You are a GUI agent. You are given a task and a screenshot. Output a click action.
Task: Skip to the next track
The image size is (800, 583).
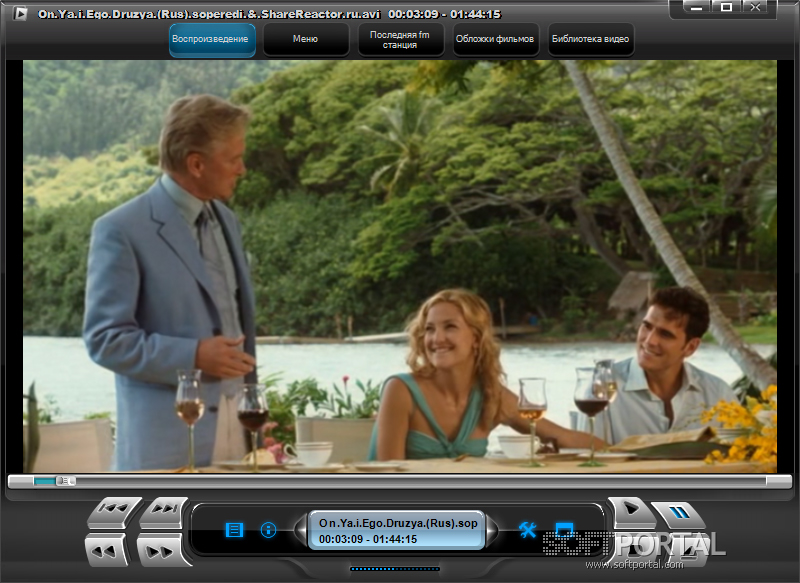tap(164, 512)
